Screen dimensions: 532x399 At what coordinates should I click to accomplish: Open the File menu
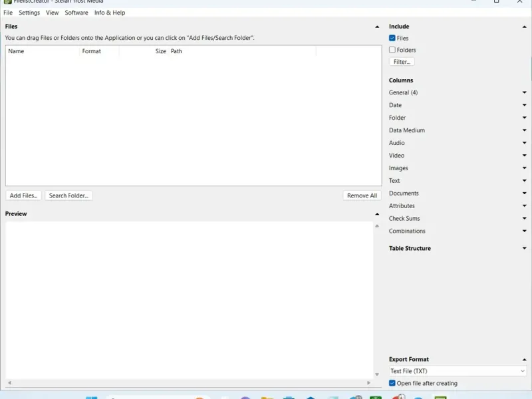tap(8, 13)
